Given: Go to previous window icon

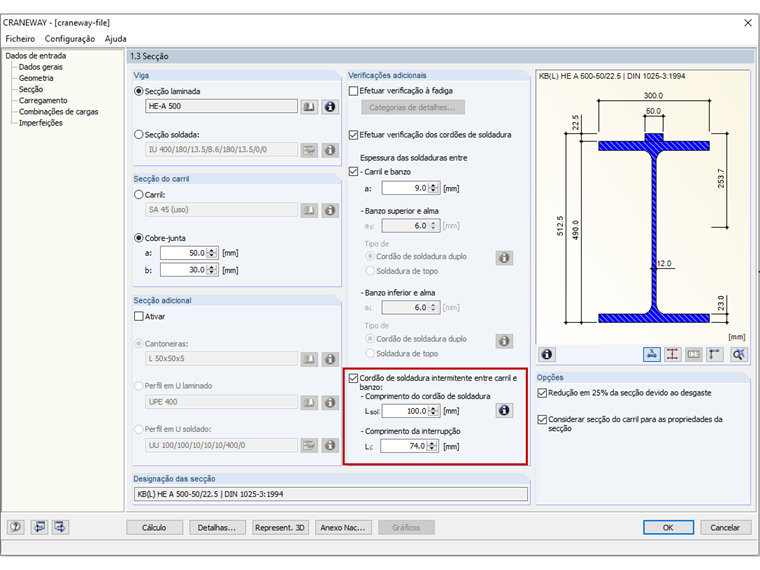Looking at the screenshot, I should tap(39, 527).
